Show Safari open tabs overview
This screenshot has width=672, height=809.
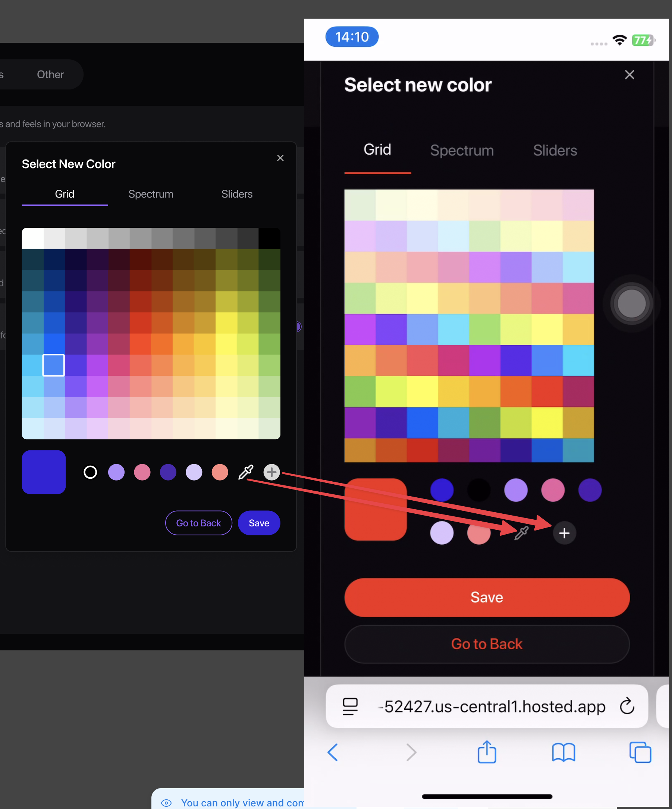click(640, 752)
